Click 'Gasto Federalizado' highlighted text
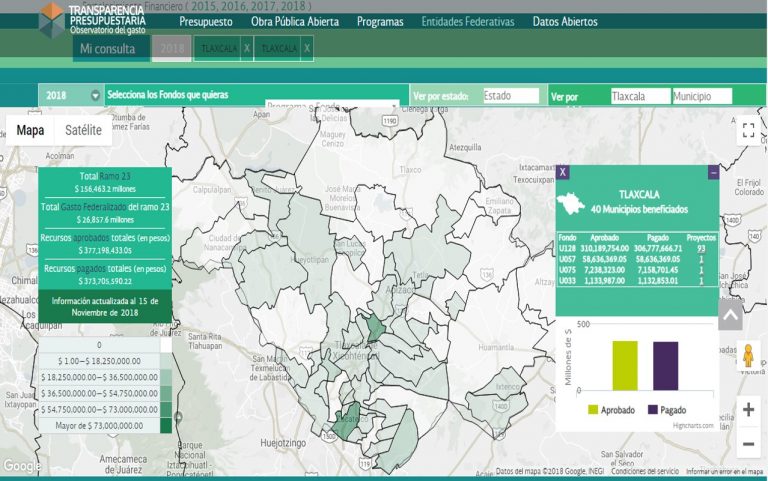The height and width of the screenshot is (481, 768). (x=93, y=207)
